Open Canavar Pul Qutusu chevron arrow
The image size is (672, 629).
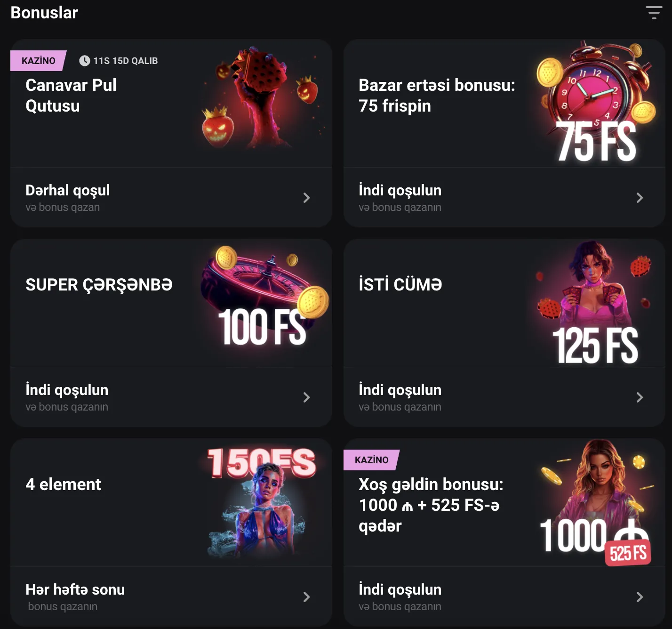(307, 198)
